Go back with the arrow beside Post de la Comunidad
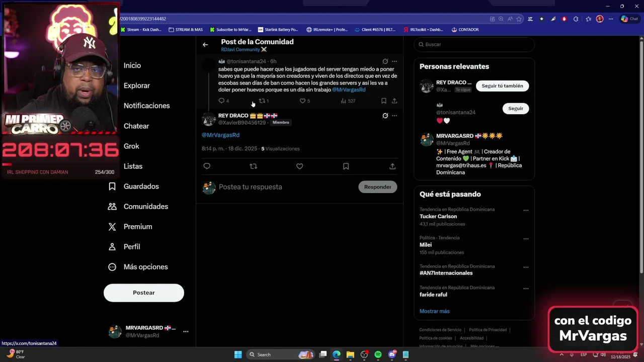Screen dimensions: 644x362 (x=205, y=45)
